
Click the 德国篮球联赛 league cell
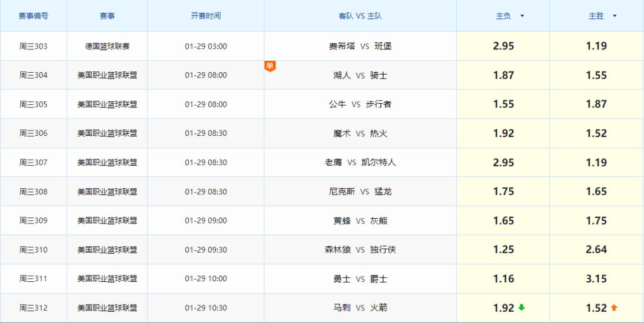[107, 46]
